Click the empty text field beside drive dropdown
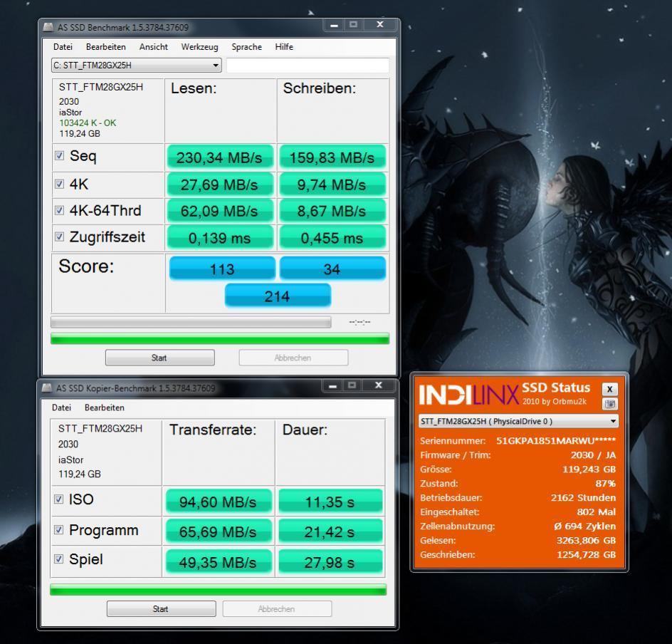 [x=308, y=65]
